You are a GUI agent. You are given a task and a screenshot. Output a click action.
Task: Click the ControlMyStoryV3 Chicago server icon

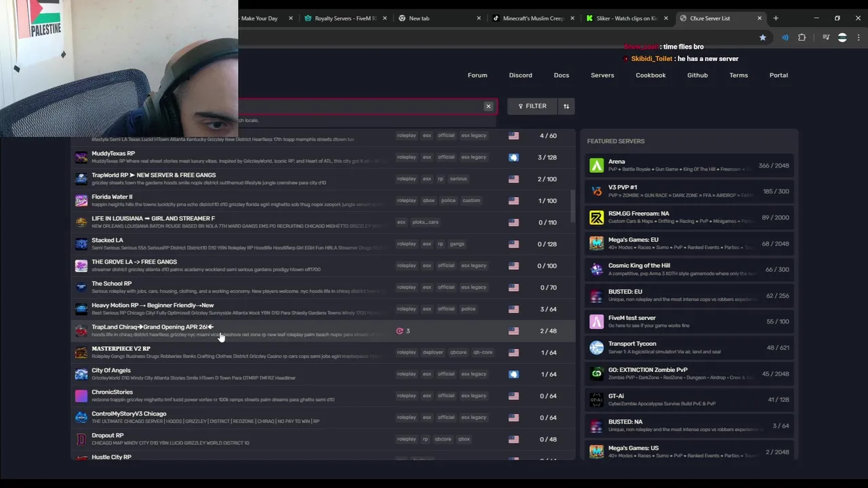click(x=81, y=418)
